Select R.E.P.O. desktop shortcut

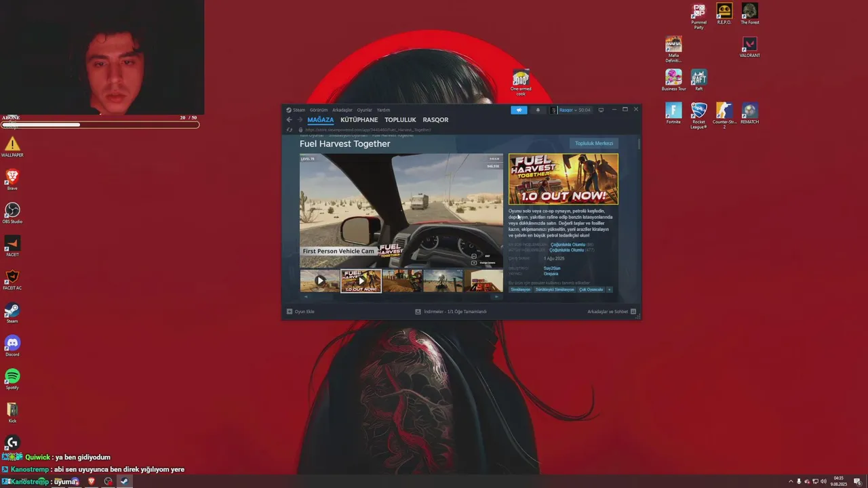pyautogui.click(x=724, y=14)
